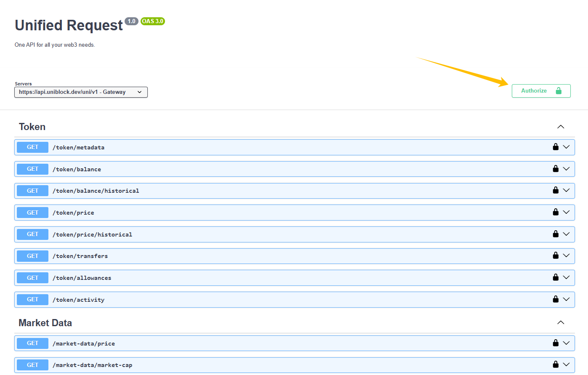Click lock icon for /token/allowances
588x375 pixels.
pos(556,277)
